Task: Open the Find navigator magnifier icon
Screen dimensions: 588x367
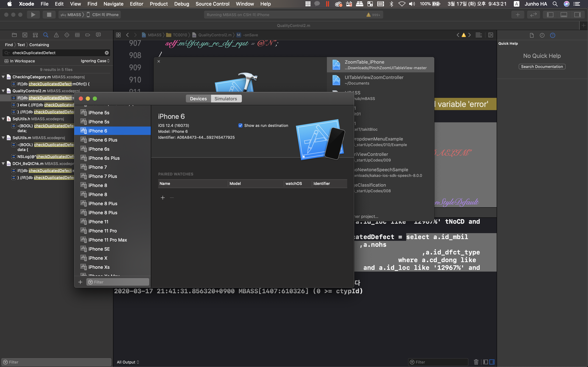Action: coord(46,35)
